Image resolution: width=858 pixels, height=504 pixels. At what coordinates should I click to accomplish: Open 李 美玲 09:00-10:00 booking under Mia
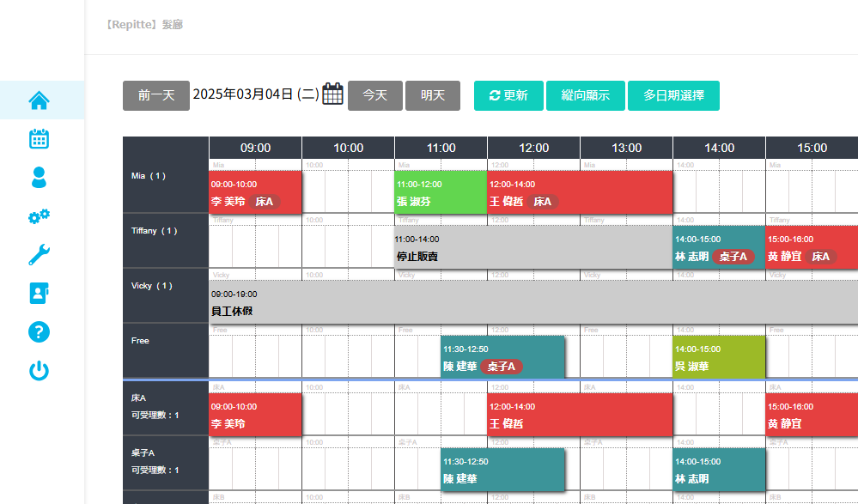pos(255,192)
